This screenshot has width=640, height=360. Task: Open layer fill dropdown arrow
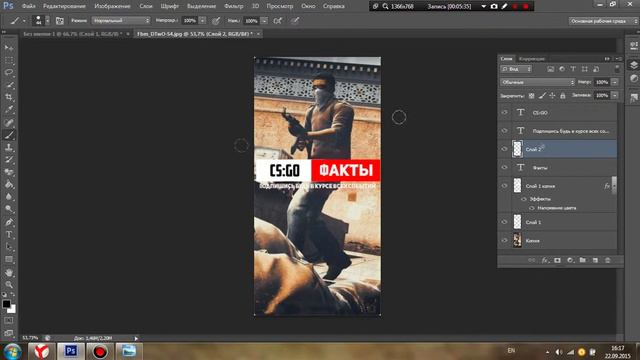click(615, 96)
